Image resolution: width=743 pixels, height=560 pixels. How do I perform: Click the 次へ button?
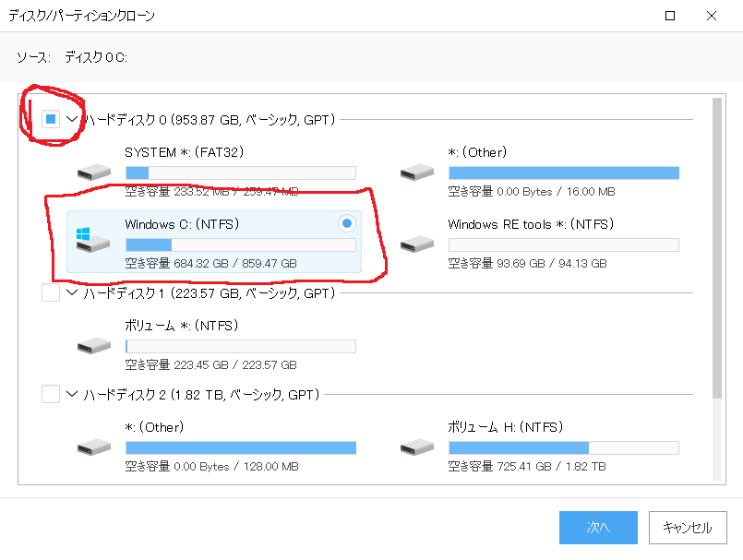(598, 528)
